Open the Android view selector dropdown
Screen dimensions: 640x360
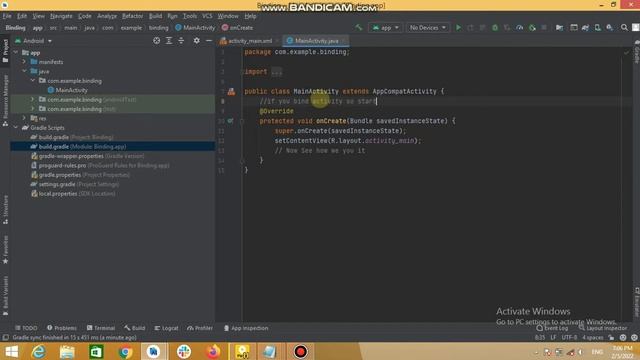pos(33,41)
